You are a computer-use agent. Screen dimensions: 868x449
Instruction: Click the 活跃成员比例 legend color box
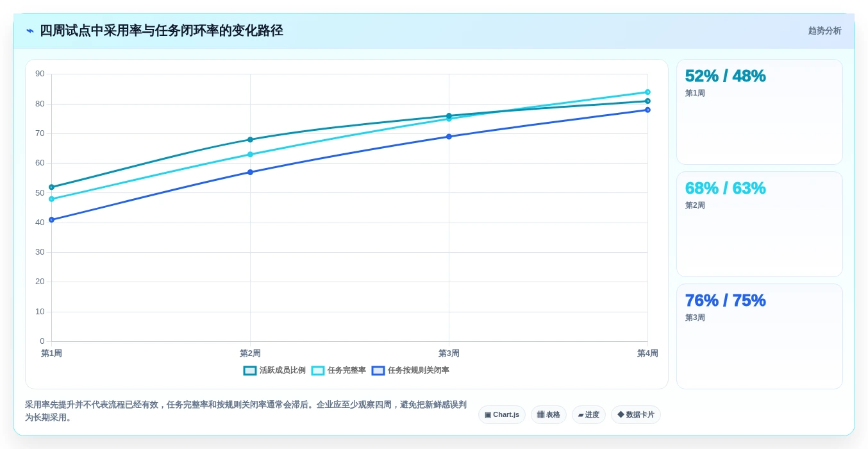[250, 370]
